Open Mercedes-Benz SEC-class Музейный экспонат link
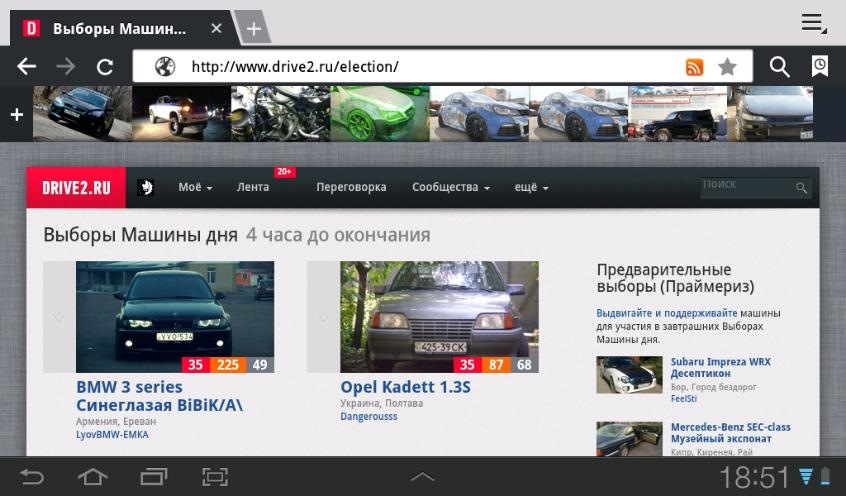The image size is (846, 496). point(731,433)
